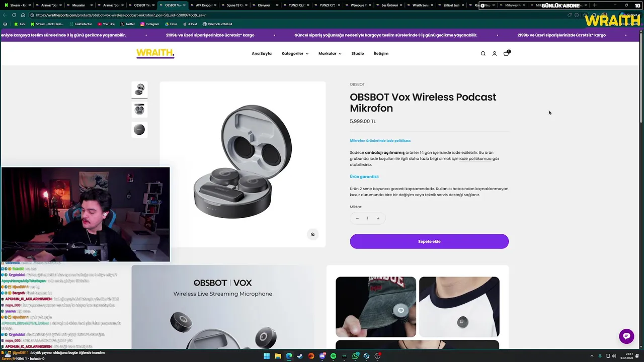The height and width of the screenshot is (362, 644).
Task: Open Microsoft Edge from taskbar
Action: 289,356
